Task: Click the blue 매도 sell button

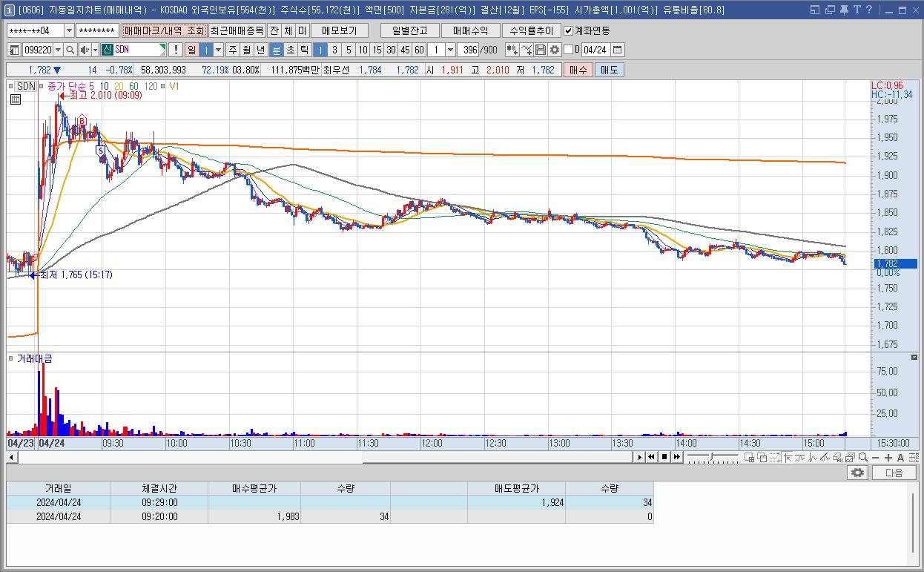Action: (x=610, y=70)
